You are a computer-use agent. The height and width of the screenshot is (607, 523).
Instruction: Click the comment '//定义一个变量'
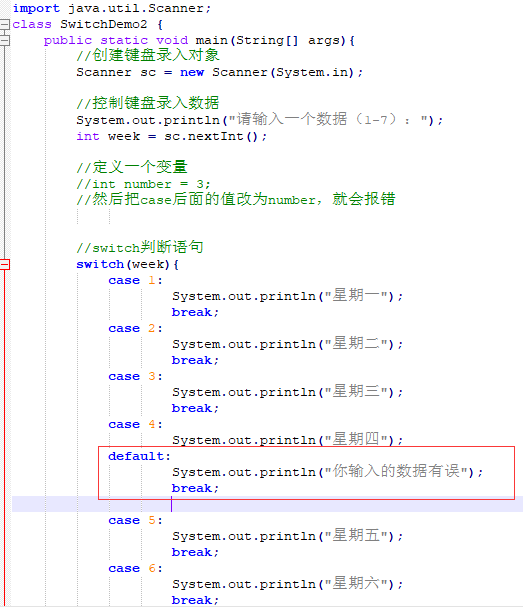pos(132,167)
